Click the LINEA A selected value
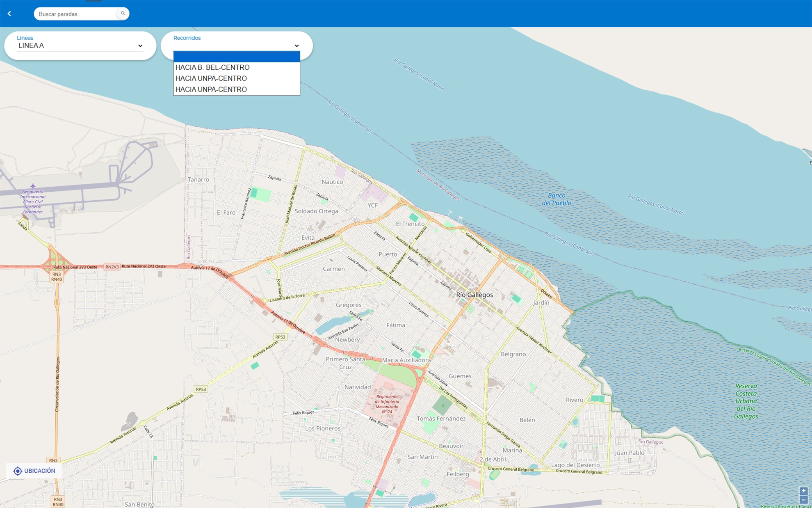 (x=31, y=46)
